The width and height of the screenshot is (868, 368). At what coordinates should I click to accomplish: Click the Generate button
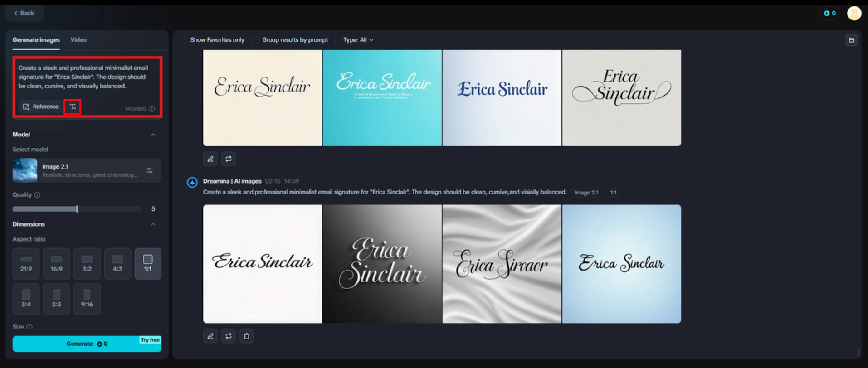tap(87, 344)
